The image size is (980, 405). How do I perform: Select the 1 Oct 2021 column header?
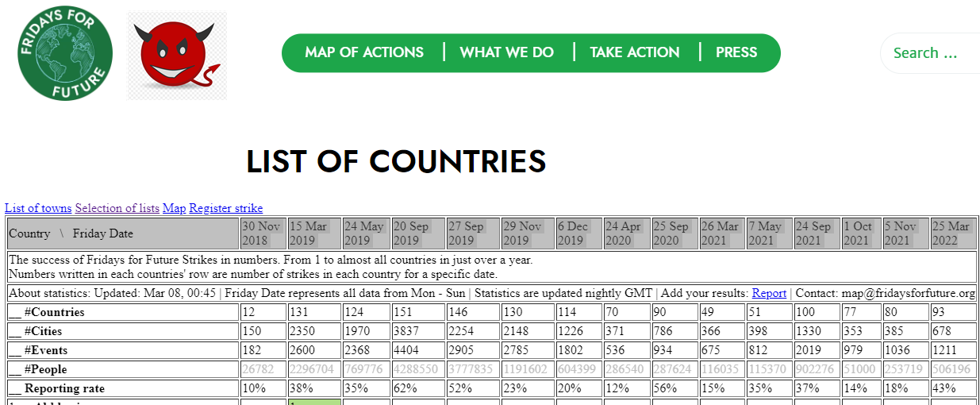pyautogui.click(x=862, y=233)
